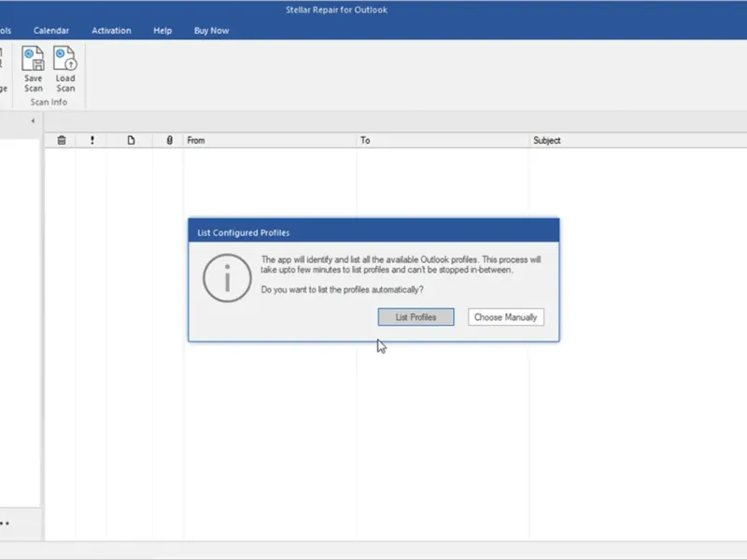Sort by the importance exclamation column
Viewport: 747px width, 560px height.
pos(92,141)
